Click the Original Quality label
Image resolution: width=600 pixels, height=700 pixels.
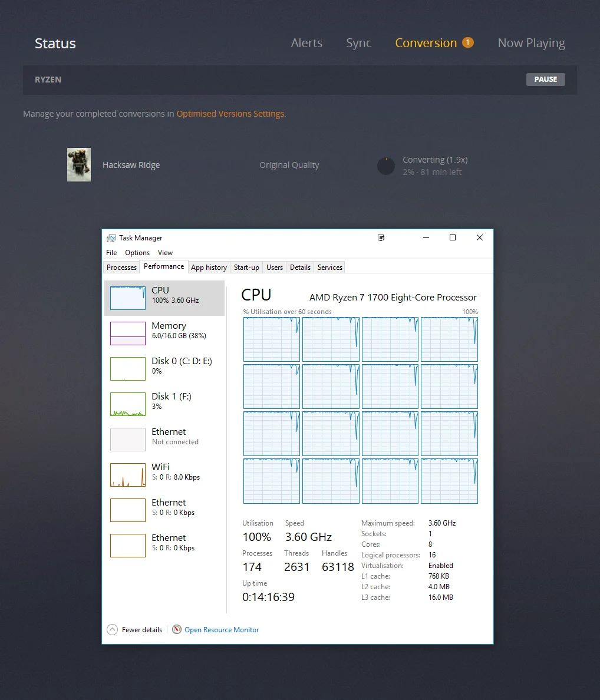pos(289,165)
